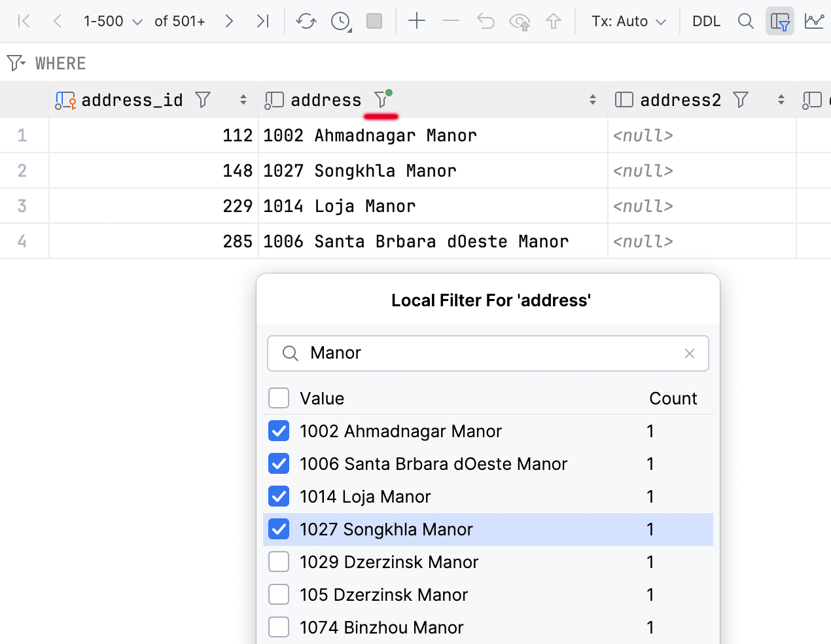Toggle the local filter toolbar icon
The width and height of the screenshot is (831, 644).
779,22
